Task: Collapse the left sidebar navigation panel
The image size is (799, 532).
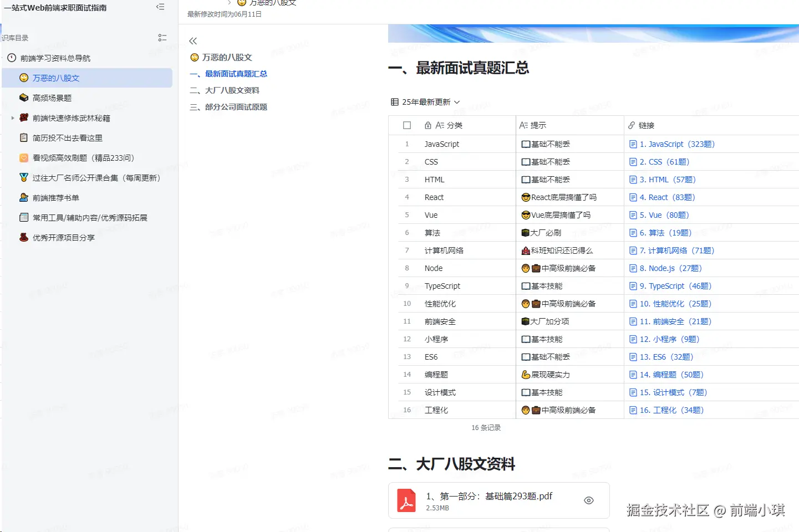Action: pyautogui.click(x=160, y=7)
